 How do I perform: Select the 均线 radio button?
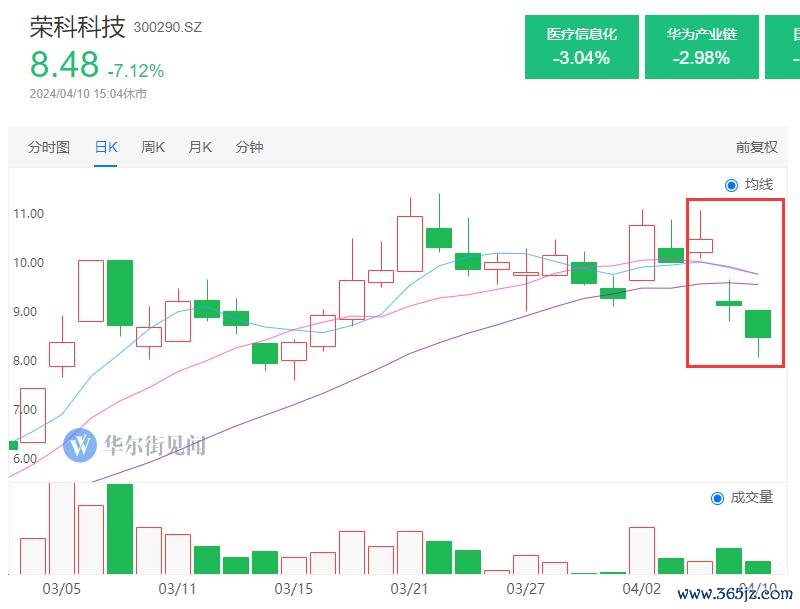pyautogui.click(x=731, y=185)
